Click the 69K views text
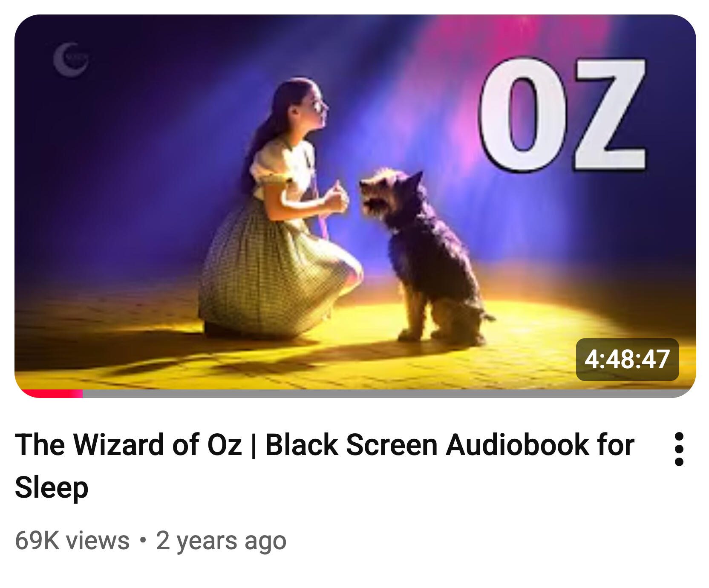The image size is (709, 588). tap(72, 540)
